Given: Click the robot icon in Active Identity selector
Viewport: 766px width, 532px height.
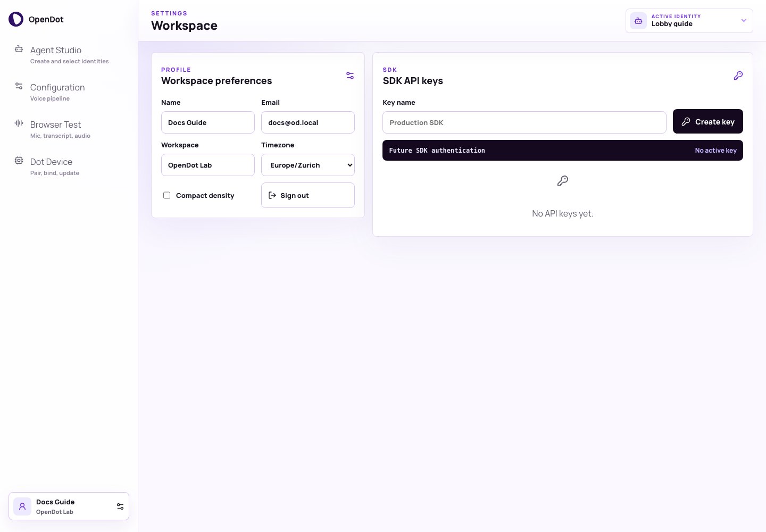Looking at the screenshot, I should tap(638, 21).
